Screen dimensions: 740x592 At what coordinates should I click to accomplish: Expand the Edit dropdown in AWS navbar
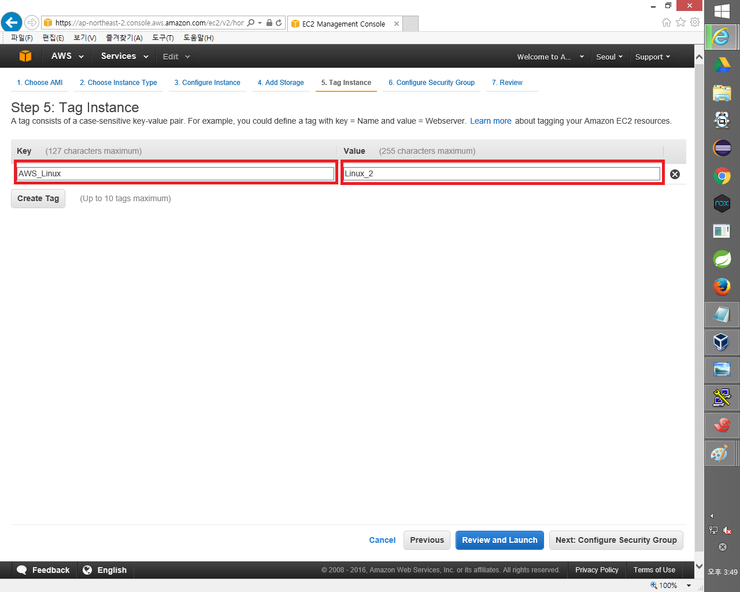pos(176,57)
